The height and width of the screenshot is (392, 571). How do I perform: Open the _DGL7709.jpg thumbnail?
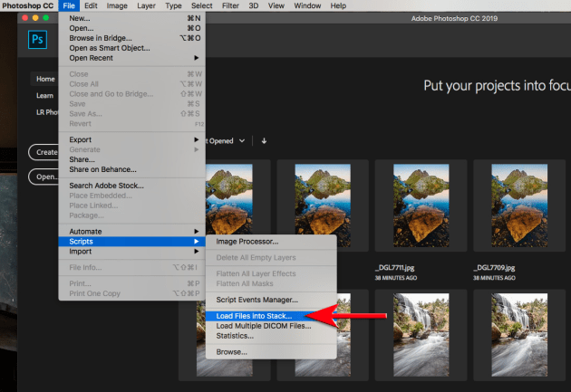[x=519, y=206]
